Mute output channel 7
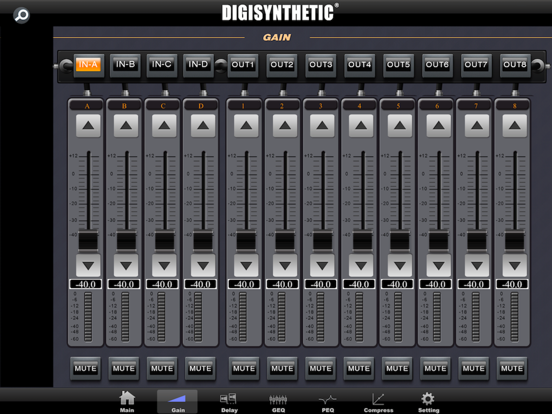 [x=473, y=369]
